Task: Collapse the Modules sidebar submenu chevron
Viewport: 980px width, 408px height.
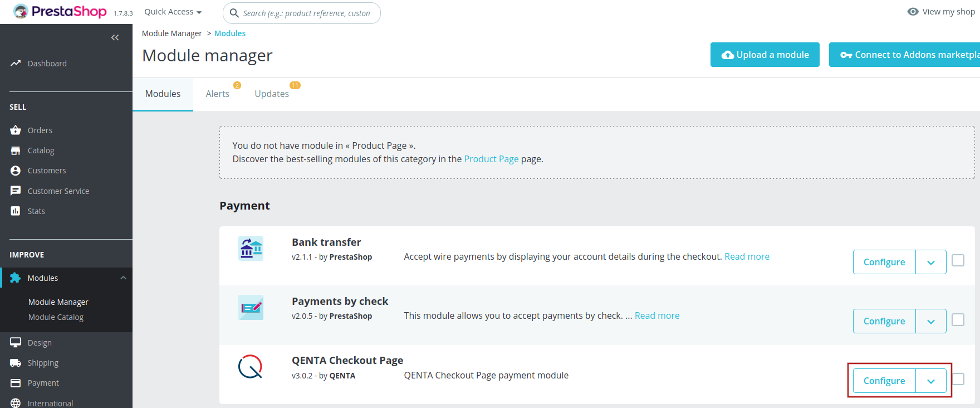Action: (123, 278)
